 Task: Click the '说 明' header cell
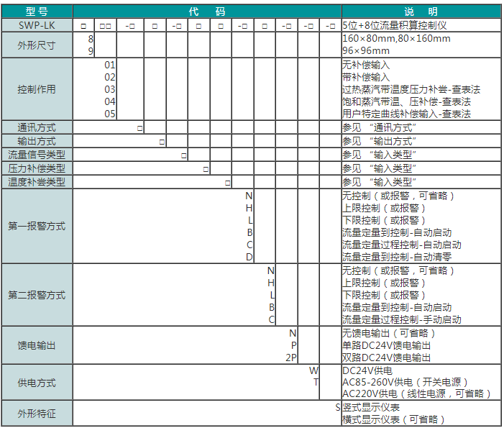click(x=421, y=12)
